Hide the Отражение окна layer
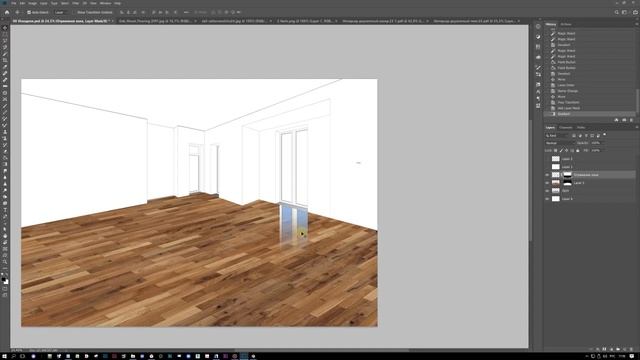 pyautogui.click(x=547, y=175)
